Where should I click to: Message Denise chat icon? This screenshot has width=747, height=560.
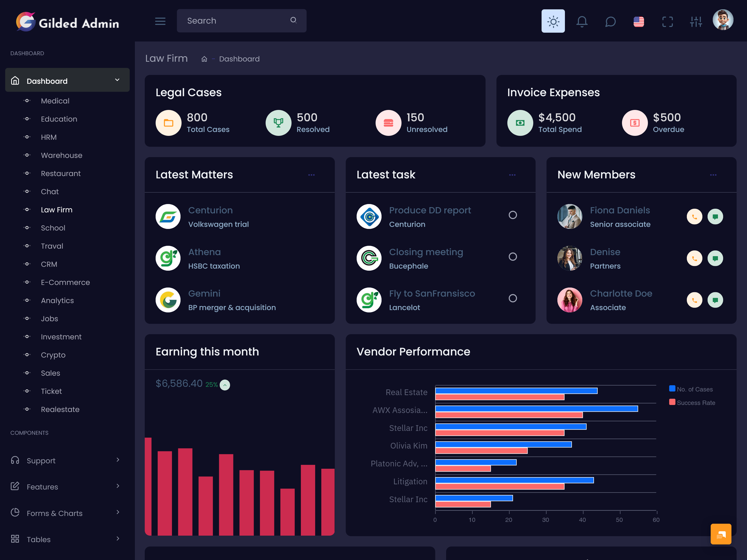click(715, 258)
